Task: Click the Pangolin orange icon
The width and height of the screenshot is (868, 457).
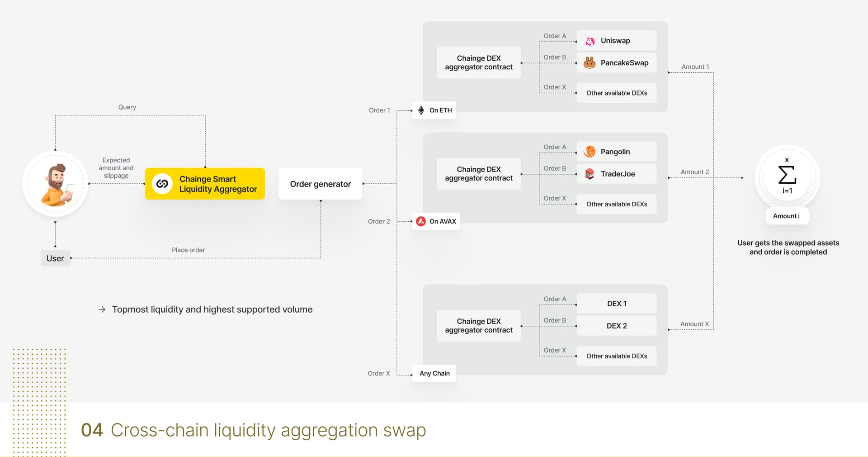Action: (590, 152)
